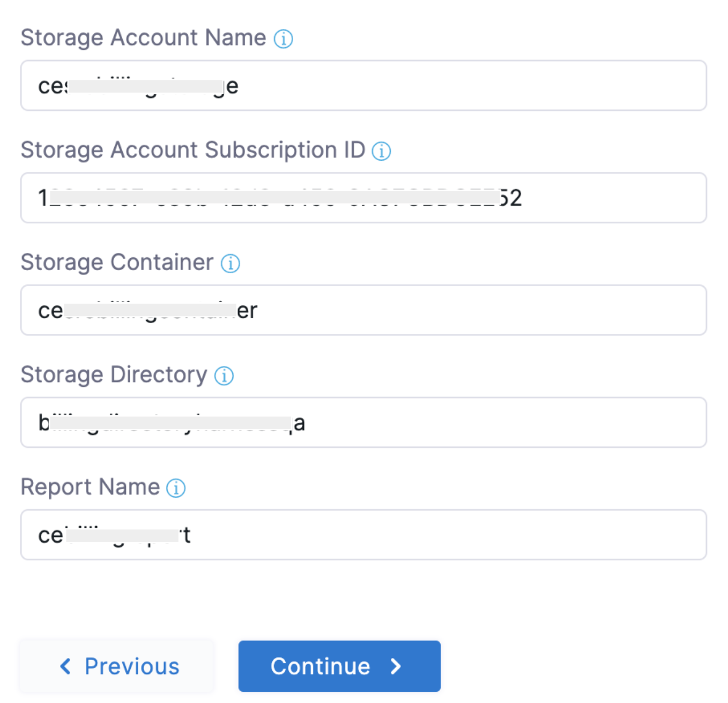Click the Storage Directory label text
The image size is (728, 703).
click(x=114, y=375)
